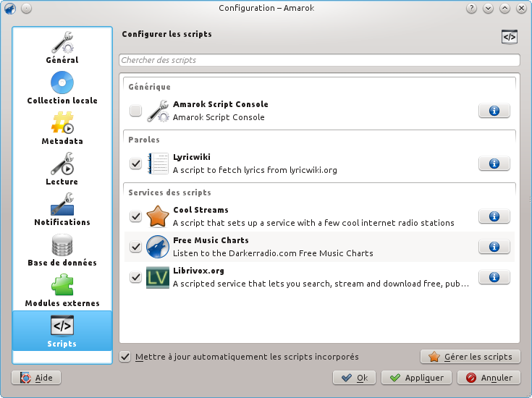
Task: Show info for the Cool Streams script
Action: 494,216
